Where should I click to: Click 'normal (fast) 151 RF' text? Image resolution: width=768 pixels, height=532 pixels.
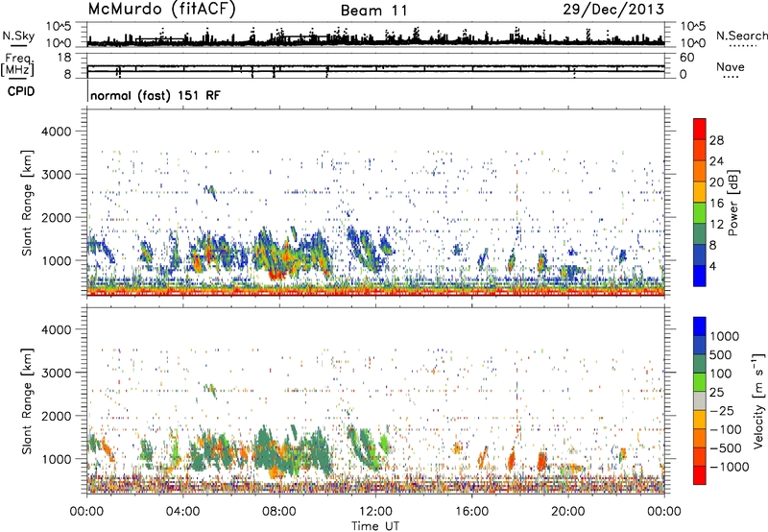coord(156,95)
